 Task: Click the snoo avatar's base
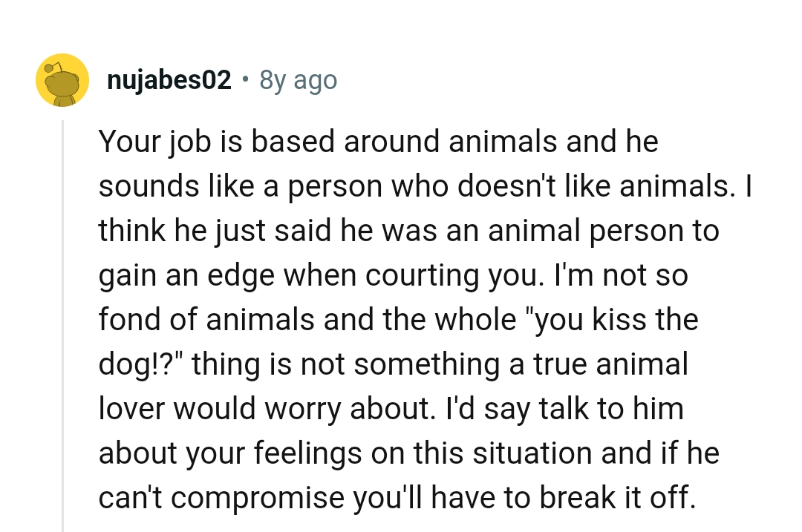click(x=62, y=100)
